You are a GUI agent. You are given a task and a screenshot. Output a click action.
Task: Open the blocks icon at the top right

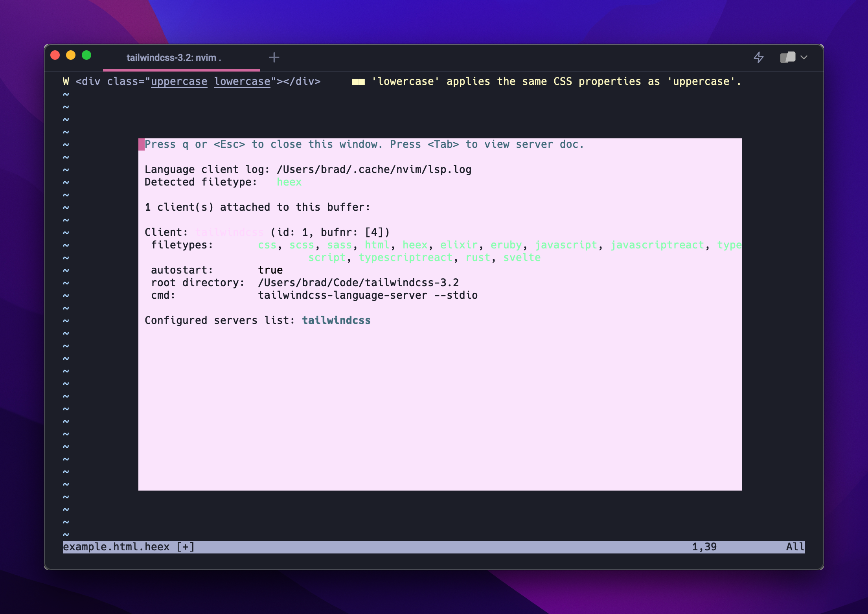tap(787, 57)
